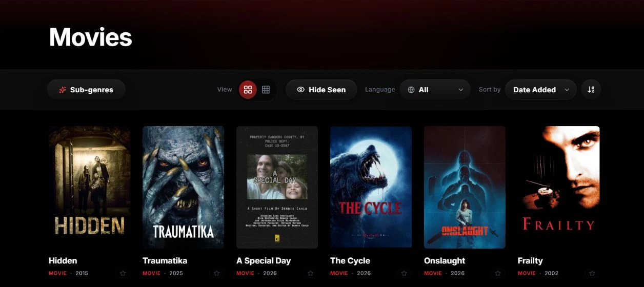Click the MOVIE tag under A Special Day
Image resolution: width=644 pixels, height=287 pixels.
[x=245, y=273]
